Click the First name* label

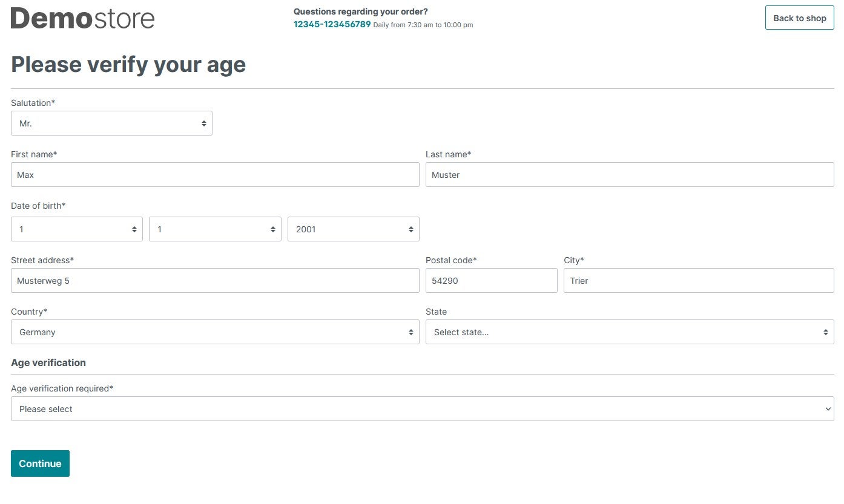34,154
